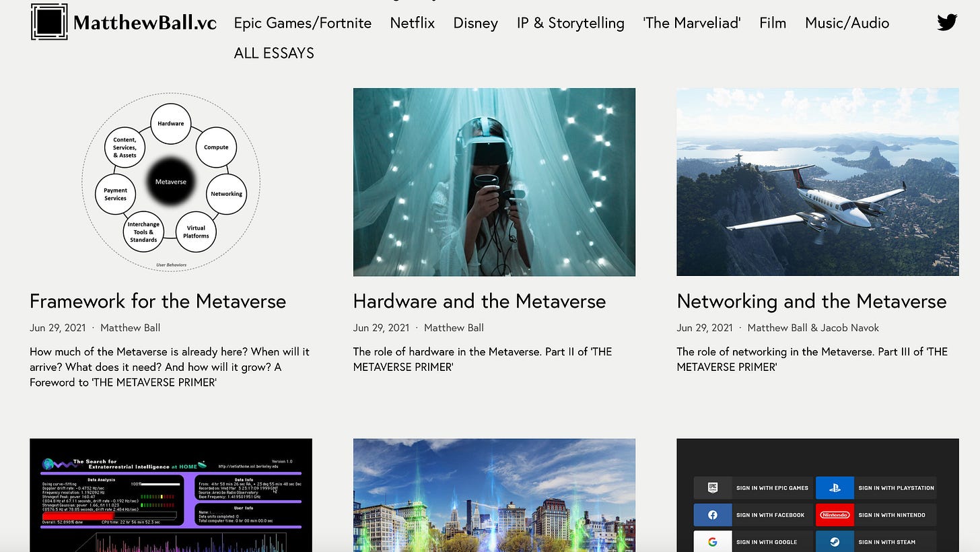Click the Steam logo icon
Screen dimensions: 980x552
point(835,542)
